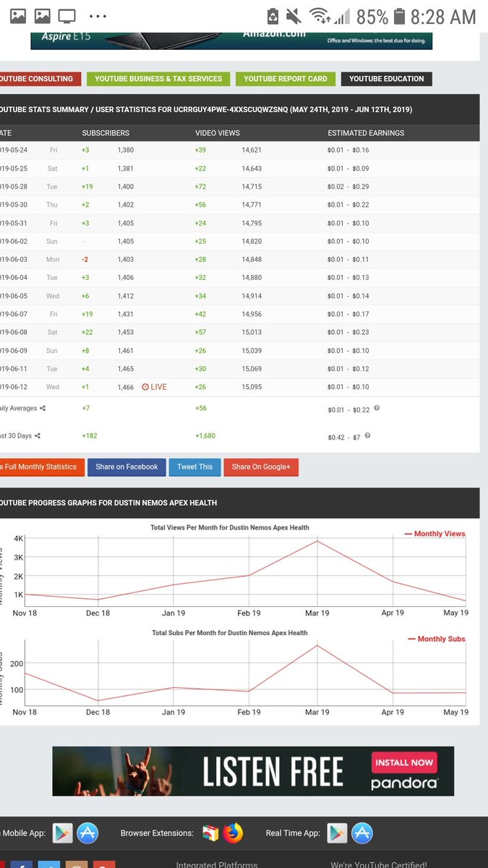488x868 pixels.
Task: Select subscriber total 1,380
Action: (126, 150)
